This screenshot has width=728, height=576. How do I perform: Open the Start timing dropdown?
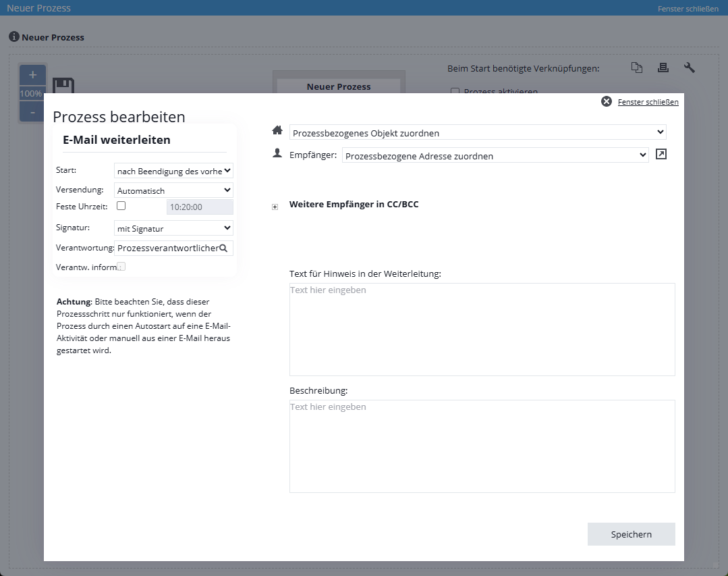(x=173, y=171)
